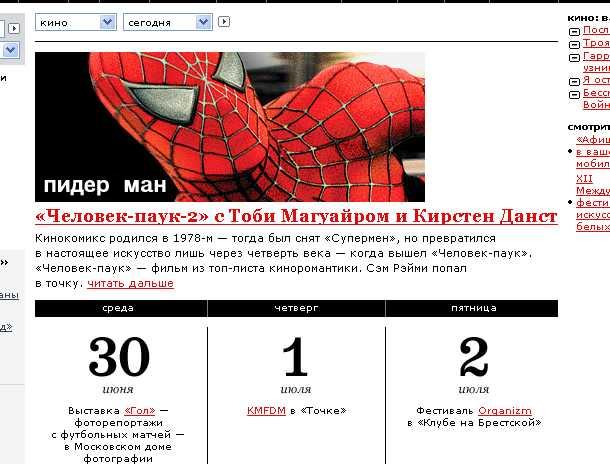Viewport: 610px width, 464px height.
Task: Click the minus icon beside 'Посл' link
Action: point(574,32)
